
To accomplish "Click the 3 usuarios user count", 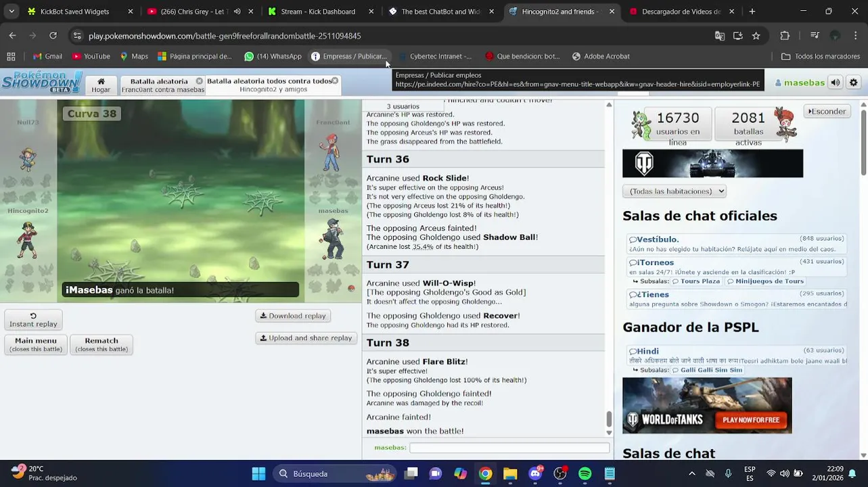I will tap(403, 106).
